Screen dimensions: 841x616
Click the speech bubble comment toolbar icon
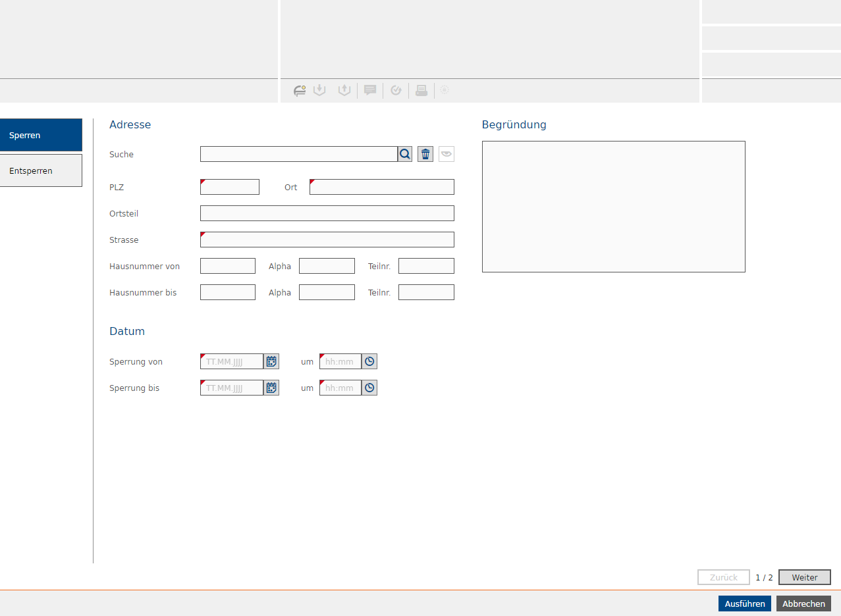click(x=370, y=91)
